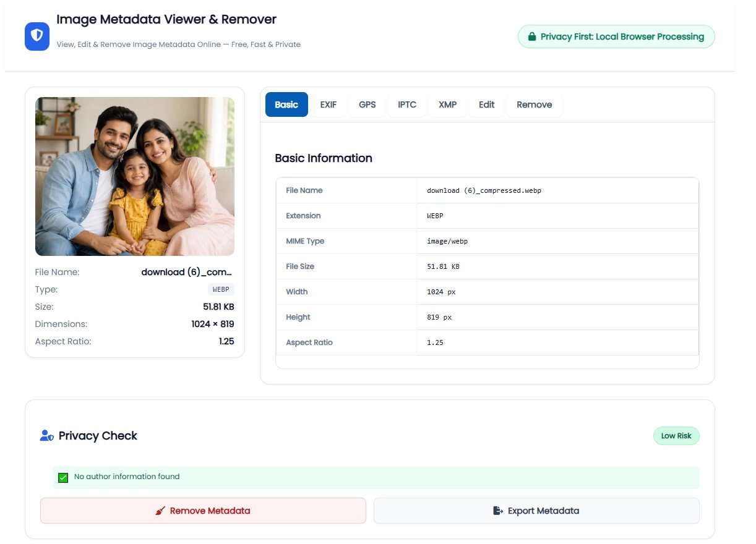Go to the Remove tab
The height and width of the screenshot is (544, 756).
coord(535,104)
